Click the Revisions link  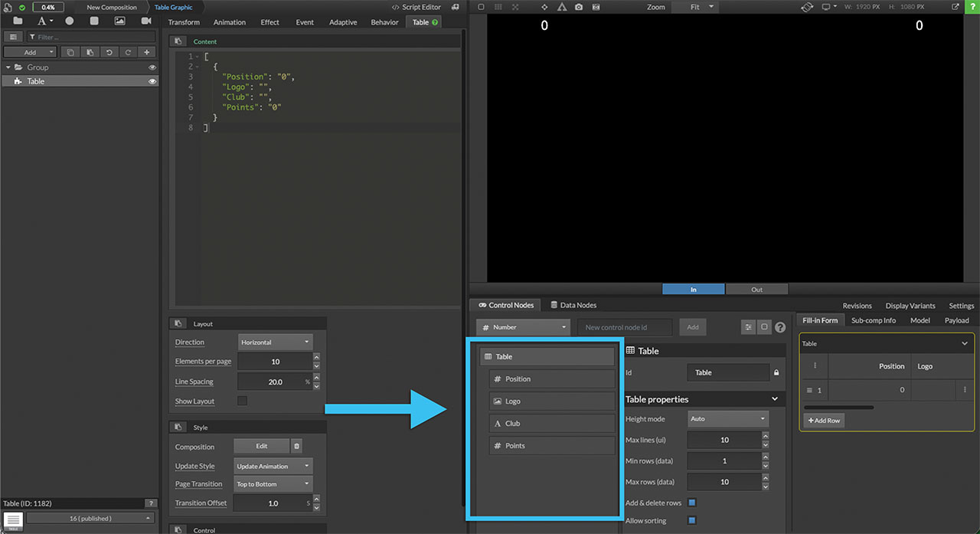[x=857, y=306]
